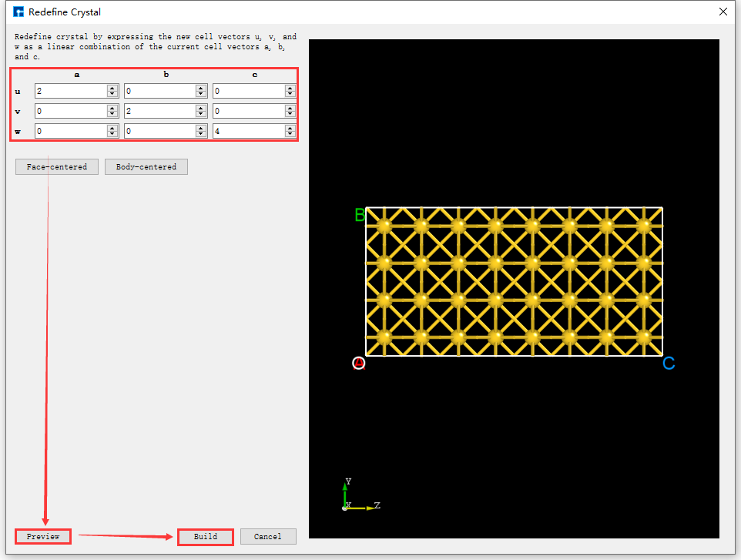Image resolution: width=741 pixels, height=560 pixels.
Task: Apply the Body-centered preset
Action: click(x=146, y=166)
